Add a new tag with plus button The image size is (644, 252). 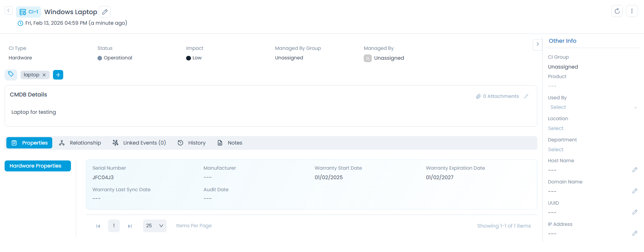[58, 75]
